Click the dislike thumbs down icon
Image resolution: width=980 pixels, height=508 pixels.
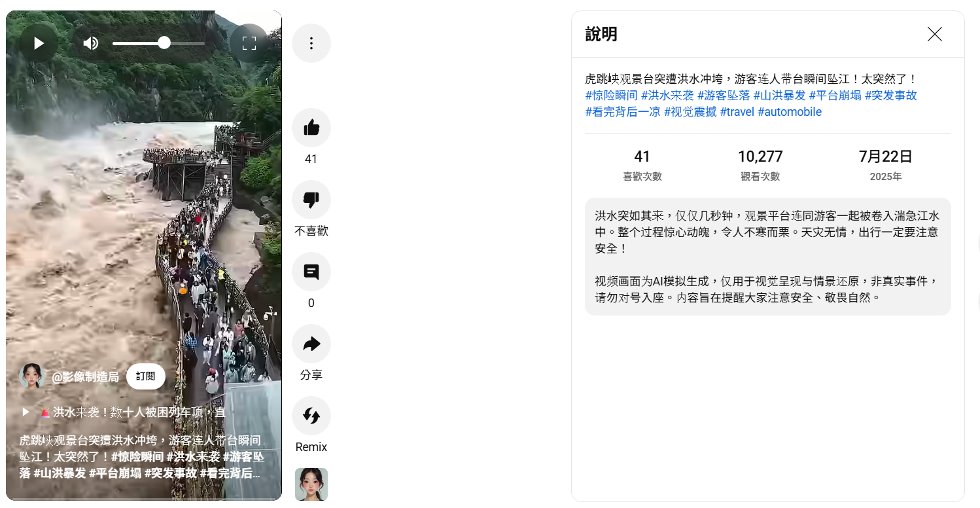[311, 200]
